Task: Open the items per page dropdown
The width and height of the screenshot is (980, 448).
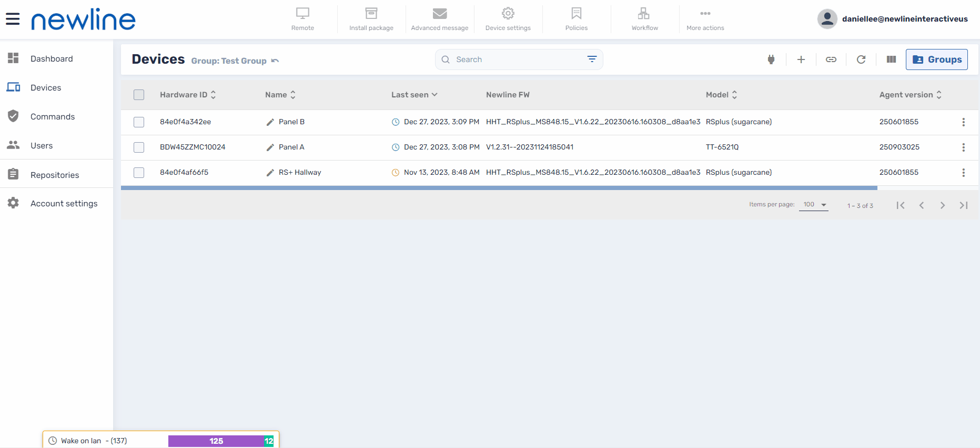Action: point(814,205)
